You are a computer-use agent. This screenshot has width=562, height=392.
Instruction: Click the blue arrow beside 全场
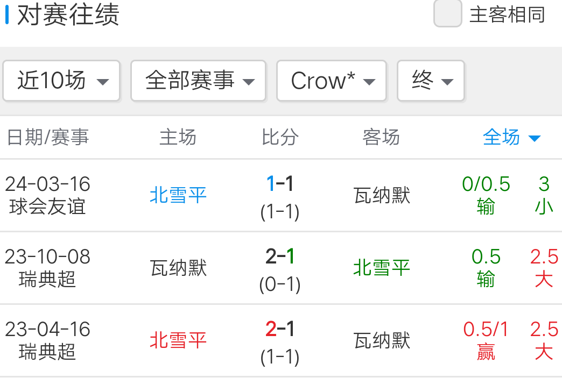(x=534, y=139)
